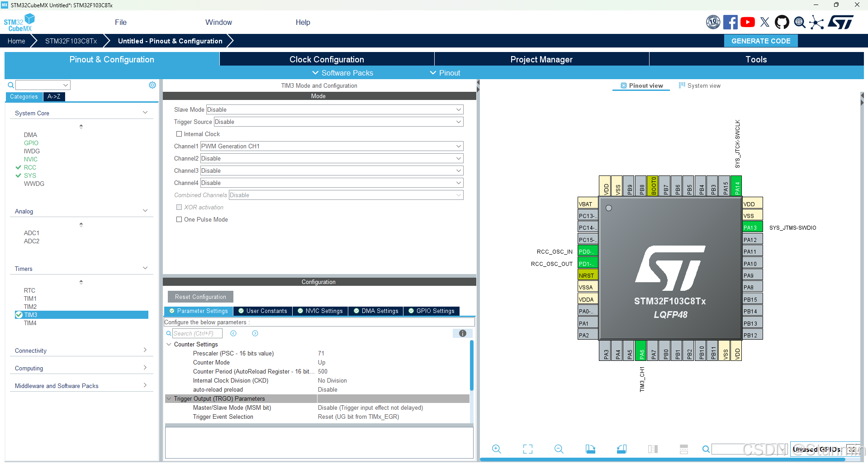Open the Channel1 PWM Generation dropdown
This screenshot has height=464, width=868.
pos(332,146)
